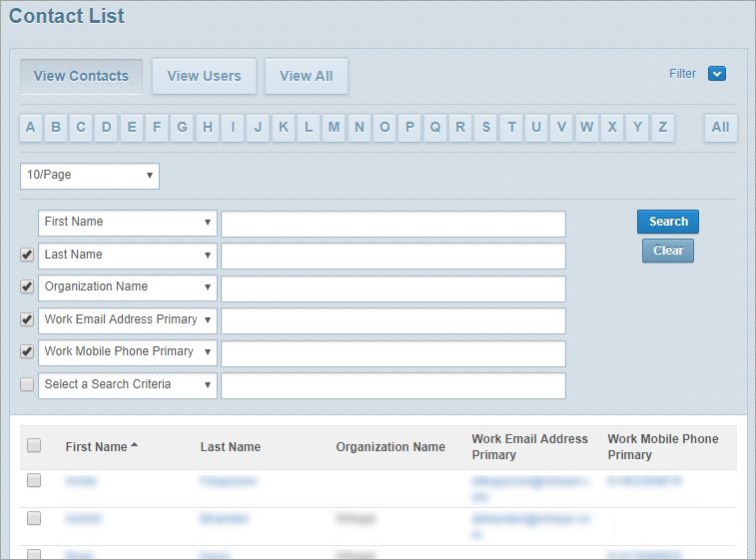Screen dimensions: 756x560
Task: Click the Organization Name search input
Action: pyautogui.click(x=393, y=288)
